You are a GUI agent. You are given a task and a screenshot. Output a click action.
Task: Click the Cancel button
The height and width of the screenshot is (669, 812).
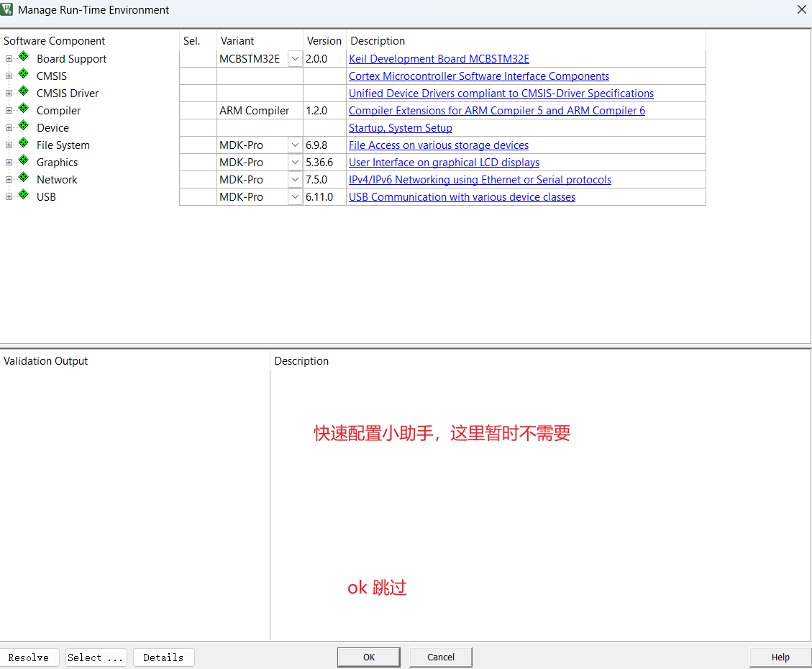pyautogui.click(x=441, y=657)
